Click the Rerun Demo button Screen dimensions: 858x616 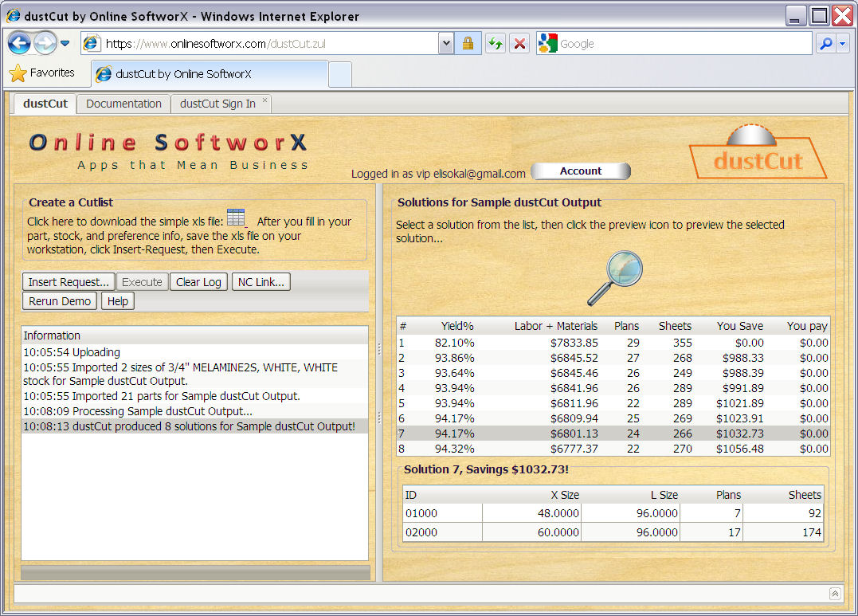(x=60, y=301)
